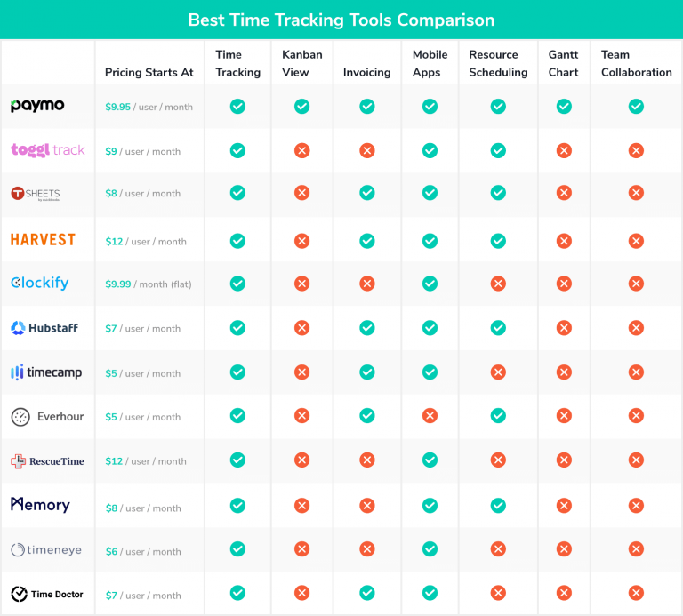Click the TSheets logo

tap(36, 193)
